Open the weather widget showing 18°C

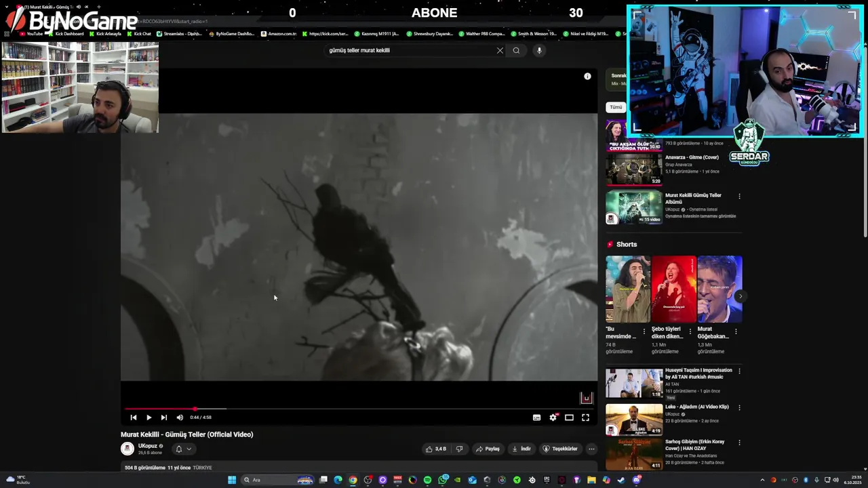(19, 480)
